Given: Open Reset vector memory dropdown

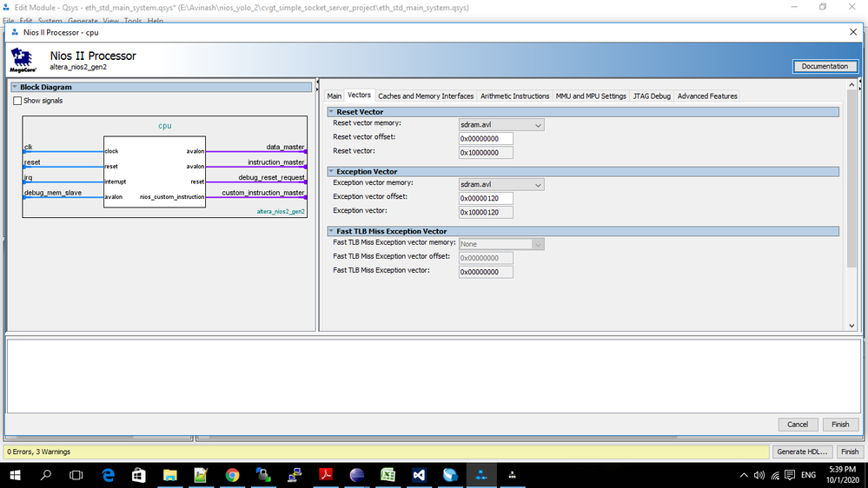Looking at the screenshot, I should pyautogui.click(x=501, y=125).
